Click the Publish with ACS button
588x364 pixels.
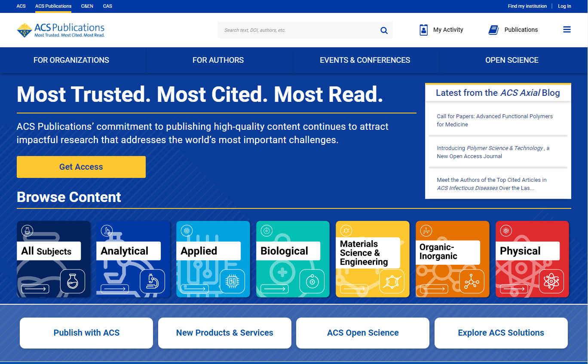pyautogui.click(x=86, y=333)
